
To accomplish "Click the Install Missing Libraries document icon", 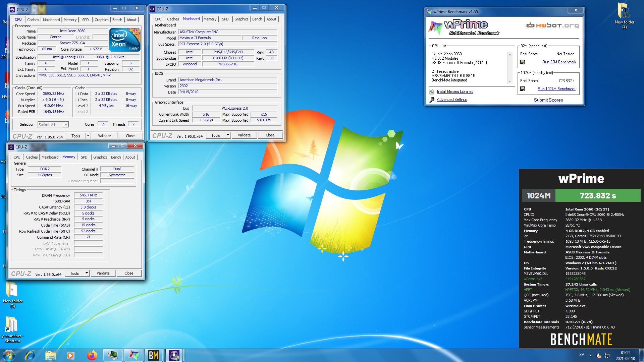I will (x=432, y=92).
